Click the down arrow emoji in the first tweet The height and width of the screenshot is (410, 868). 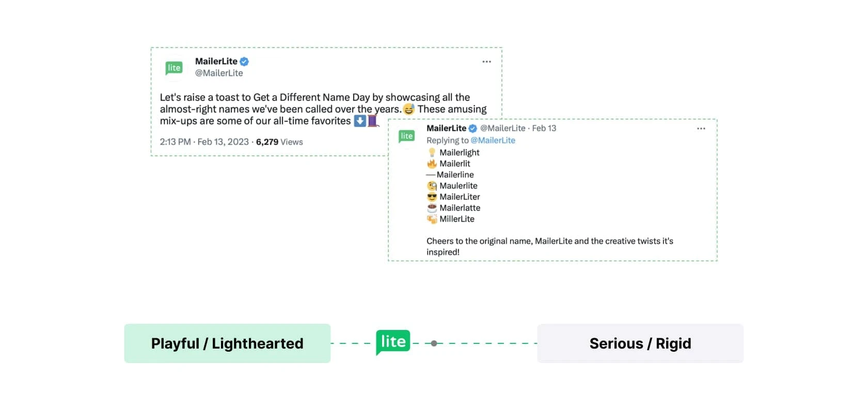tap(360, 121)
